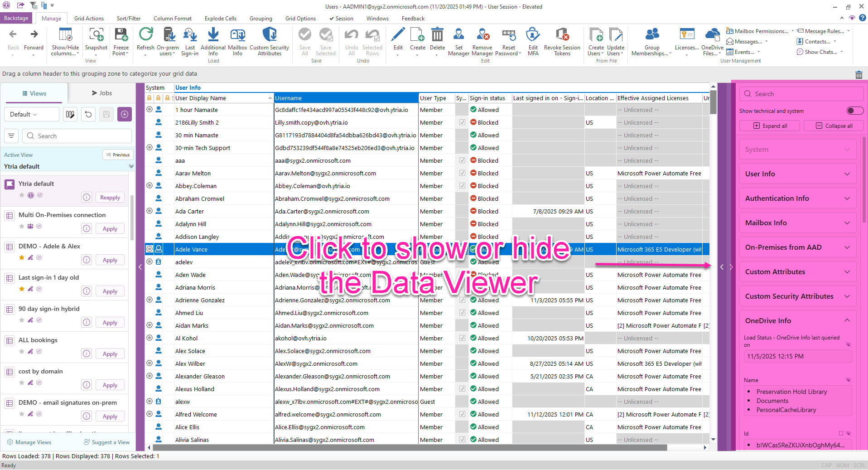The height and width of the screenshot is (470, 868).
Task: Click Expand all in the Data Viewer
Action: click(x=770, y=126)
